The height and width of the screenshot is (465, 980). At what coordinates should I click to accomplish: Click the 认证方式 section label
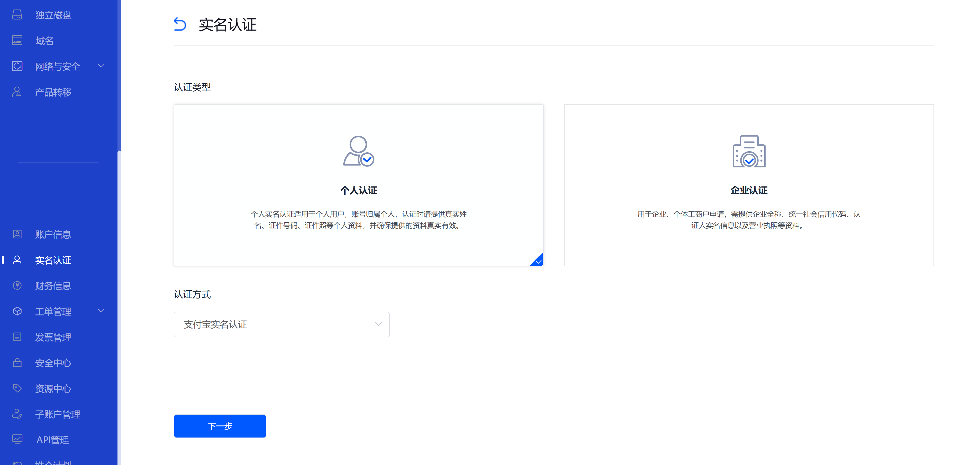coord(192,294)
